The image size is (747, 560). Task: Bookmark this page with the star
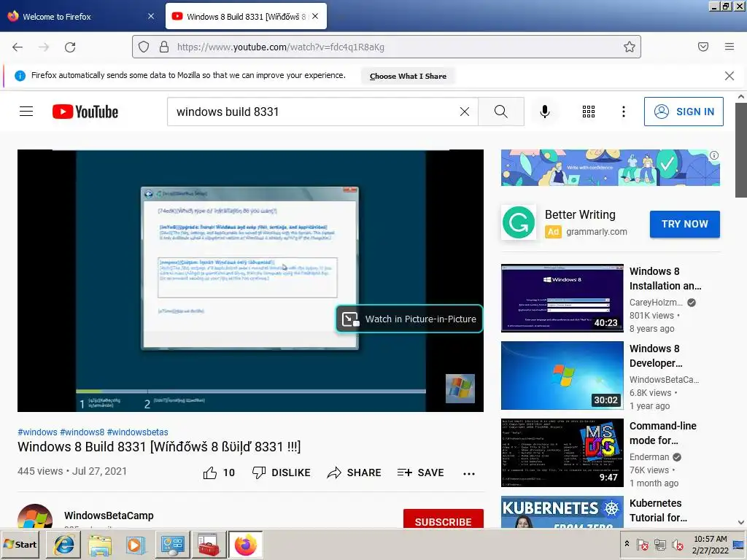point(629,47)
